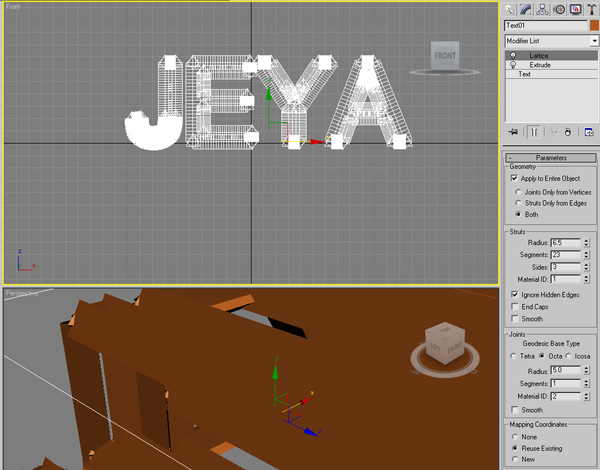The image size is (600, 470).
Task: Adjust Joints Material ID spinner
Action: (586, 396)
